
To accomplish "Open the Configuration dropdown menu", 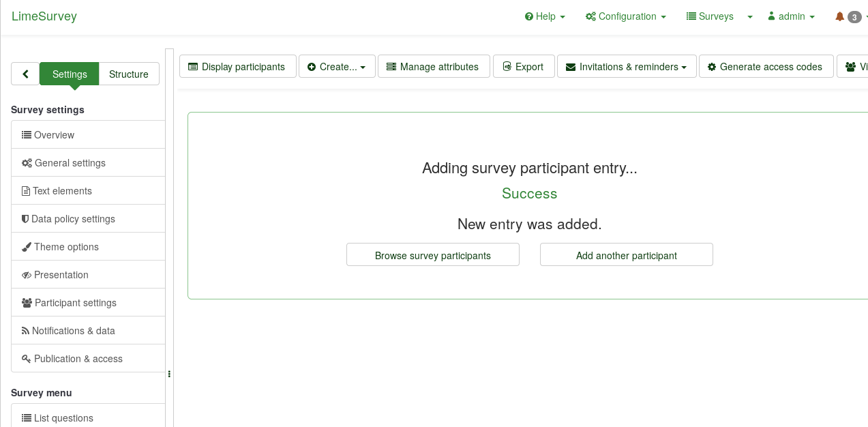I will pos(625,16).
